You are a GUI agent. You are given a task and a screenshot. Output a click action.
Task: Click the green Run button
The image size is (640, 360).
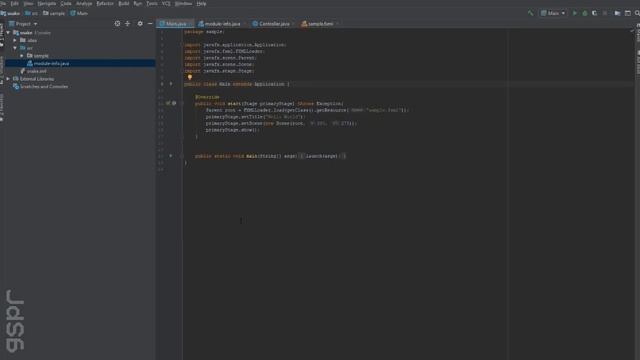pyautogui.click(x=575, y=13)
